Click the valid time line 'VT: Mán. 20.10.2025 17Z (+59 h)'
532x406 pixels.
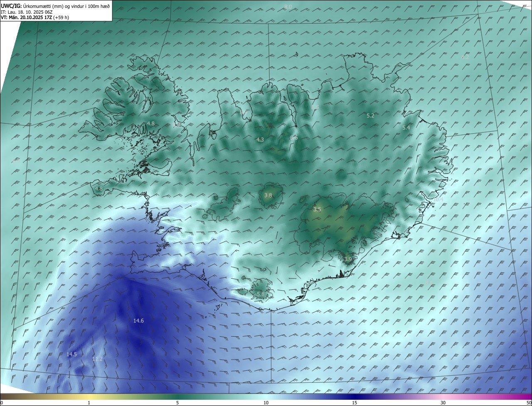point(35,17)
